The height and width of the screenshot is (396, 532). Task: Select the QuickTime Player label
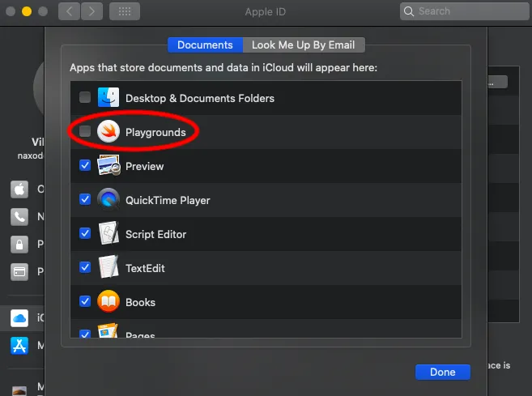click(168, 200)
